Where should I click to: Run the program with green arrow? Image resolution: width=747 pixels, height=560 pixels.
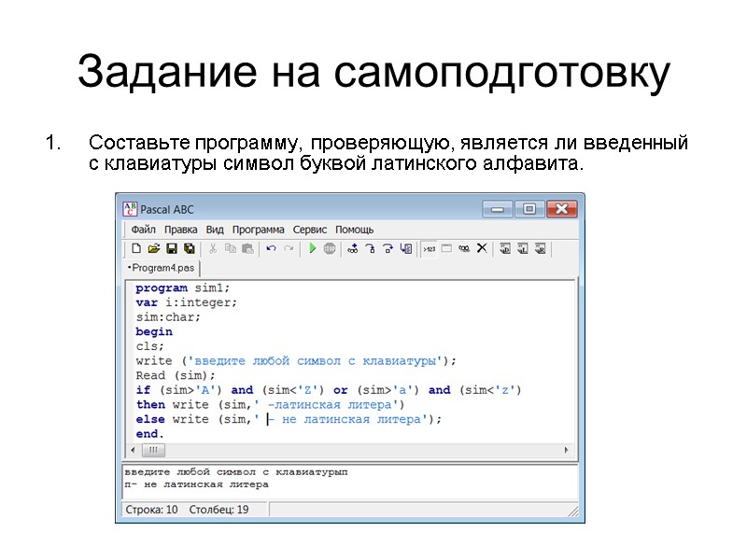[312, 248]
